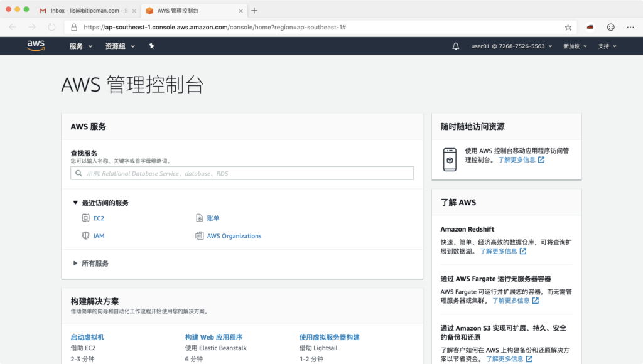
Task: Click the search magnifier icon in 查找服务
Action: click(78, 173)
